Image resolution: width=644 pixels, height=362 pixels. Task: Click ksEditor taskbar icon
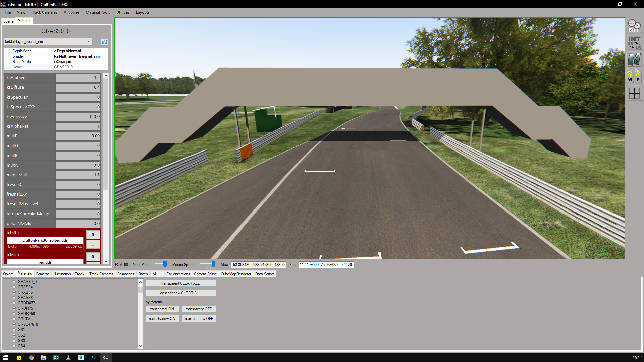[106, 358]
